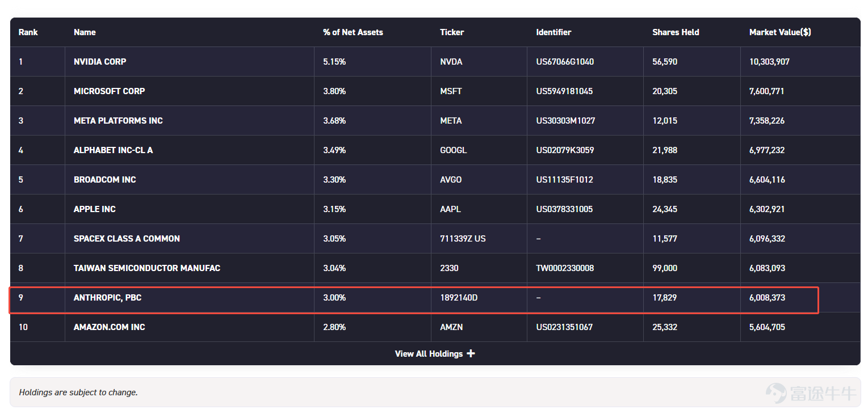This screenshot has height=414, width=868.
Task: Click the plus icon beside View All Holdings
Action: 471,353
